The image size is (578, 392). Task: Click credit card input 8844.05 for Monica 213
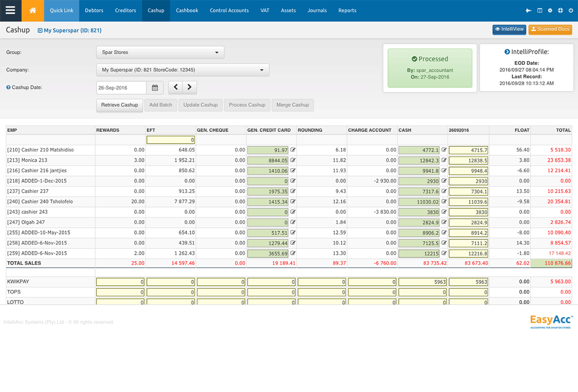tap(268, 160)
